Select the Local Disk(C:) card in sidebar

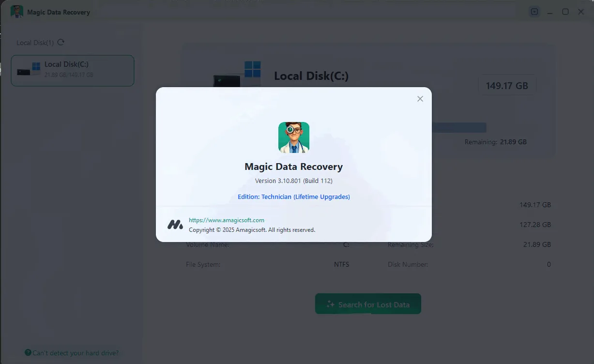tap(73, 71)
